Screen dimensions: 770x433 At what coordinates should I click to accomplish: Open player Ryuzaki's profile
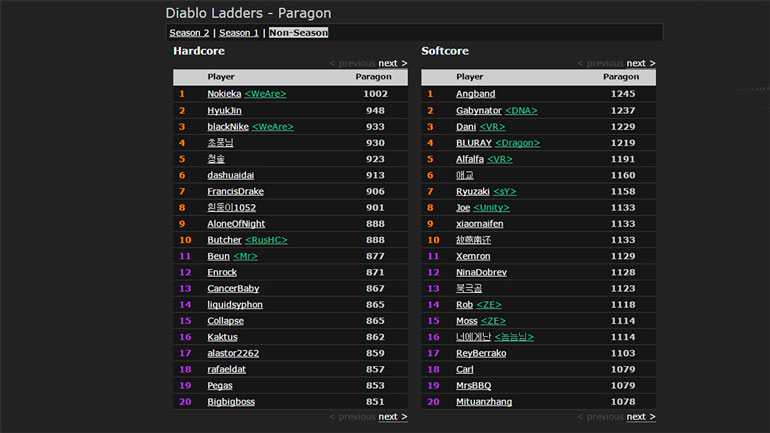tap(473, 191)
